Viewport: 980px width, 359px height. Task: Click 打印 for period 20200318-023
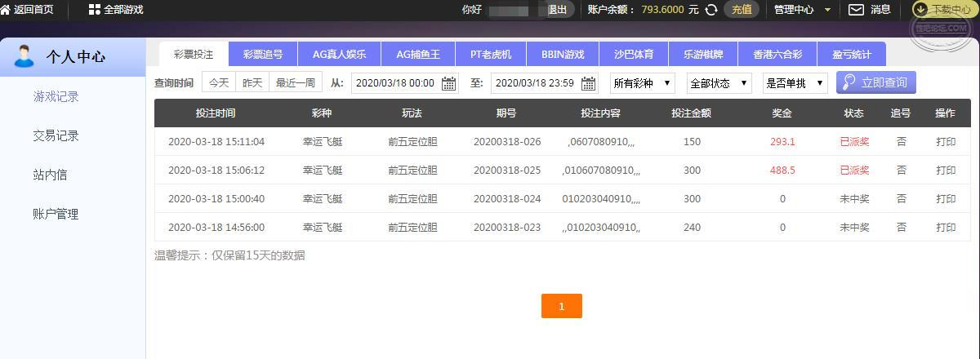[946, 227]
